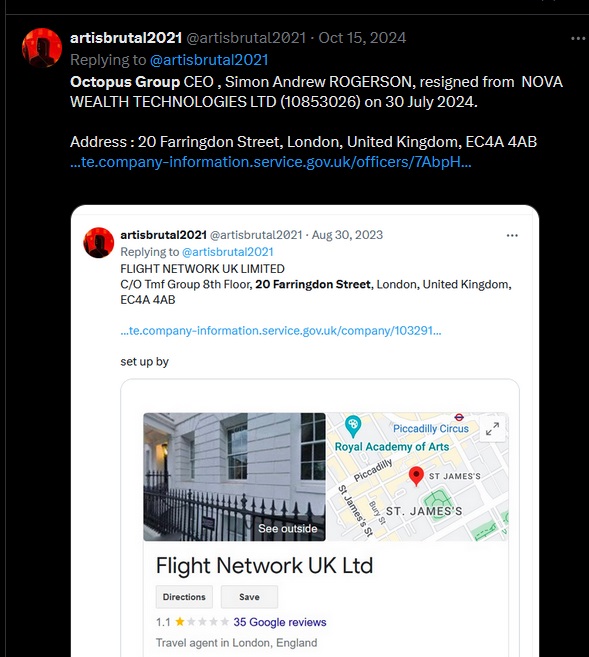Click artisbrutal2021 avatar on the main tweet
589x657 pixels.
42,48
